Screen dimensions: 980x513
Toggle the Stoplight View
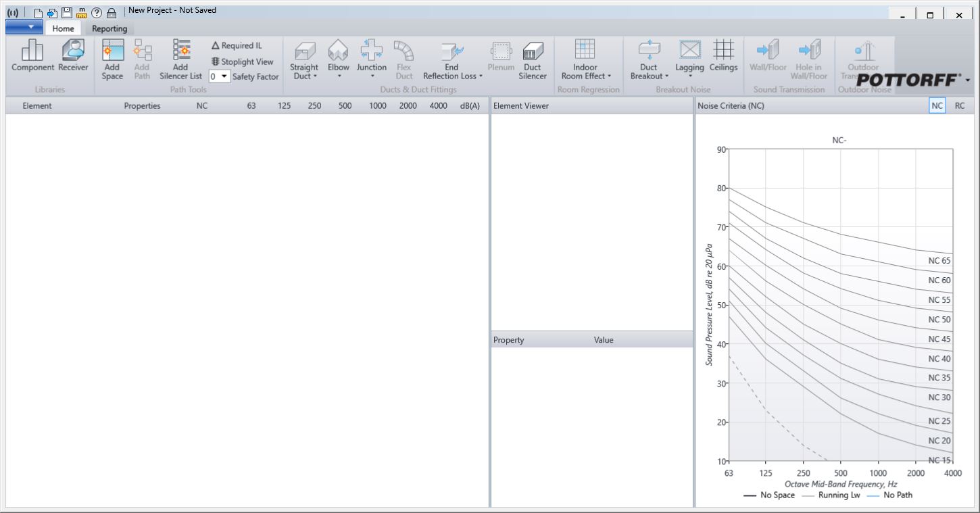click(242, 62)
